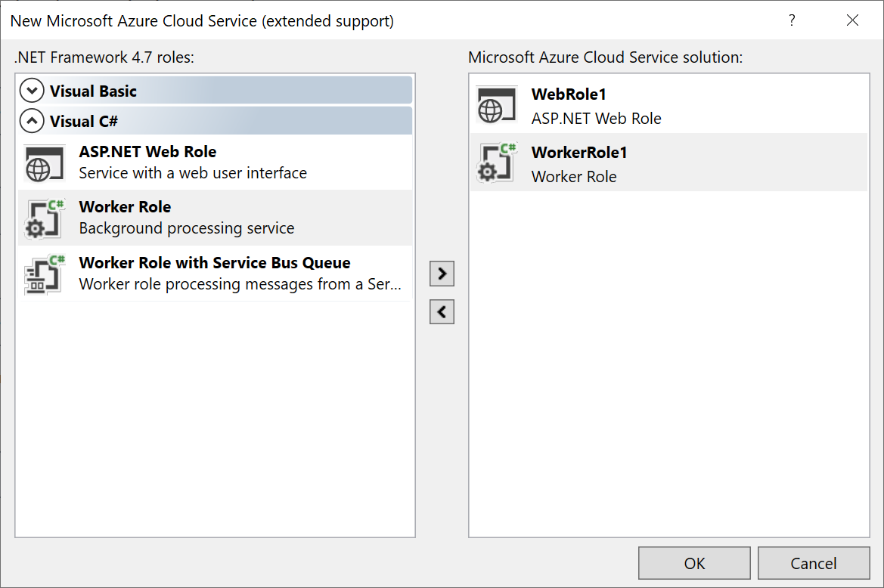Close the New Azure Cloud Service dialog
884x588 pixels.
click(852, 20)
